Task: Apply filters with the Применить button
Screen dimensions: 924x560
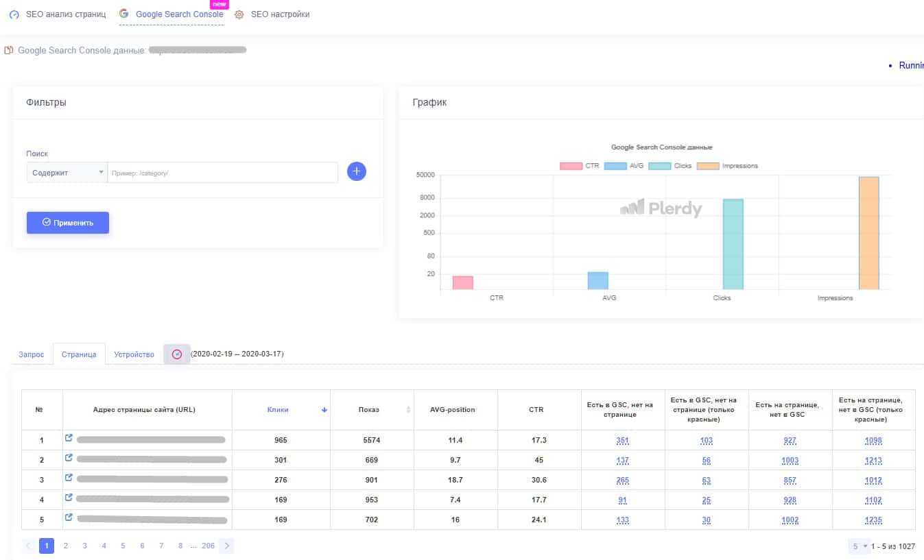Action: pos(68,223)
